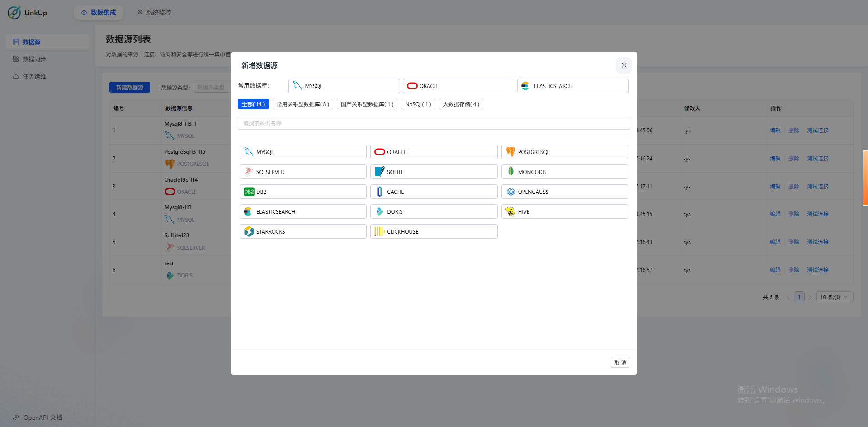868x427 pixels.
Task: Click the Hive bee icon
Action: click(x=510, y=211)
